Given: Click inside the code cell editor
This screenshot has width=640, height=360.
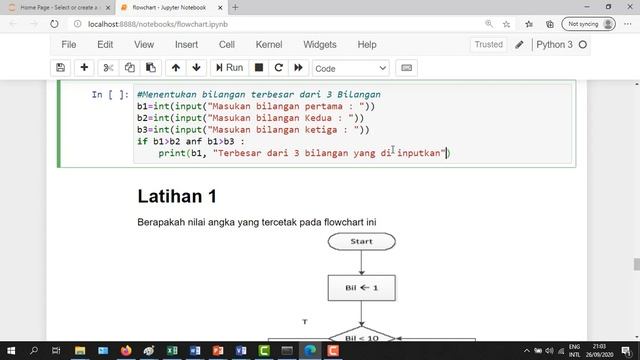Looking at the screenshot, I should tap(353, 124).
